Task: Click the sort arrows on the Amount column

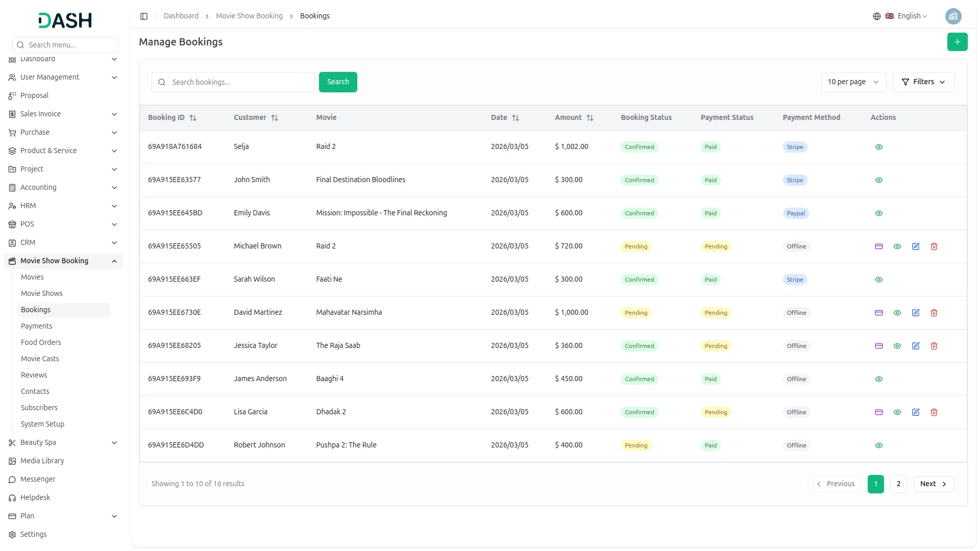Action: 590,117
